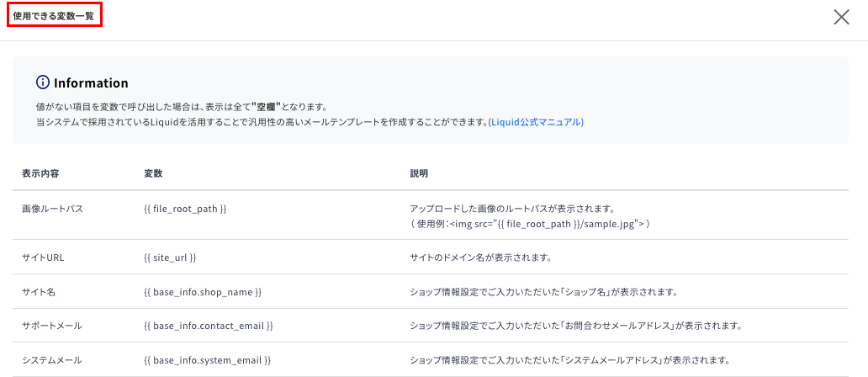The image size is (868, 377).
Task: Click the 変数 column header
Action: click(152, 173)
